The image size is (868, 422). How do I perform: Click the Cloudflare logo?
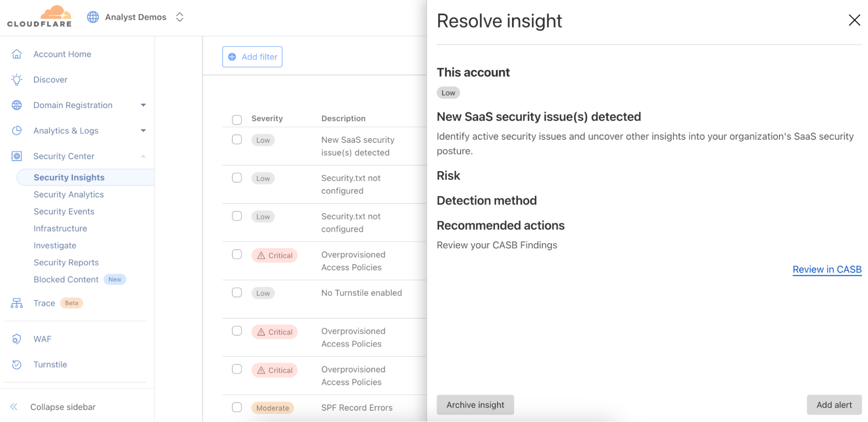(40, 16)
